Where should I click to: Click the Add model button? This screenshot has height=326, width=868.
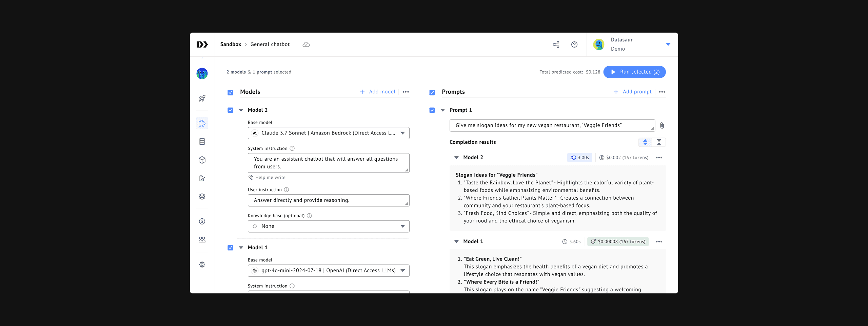tap(378, 92)
